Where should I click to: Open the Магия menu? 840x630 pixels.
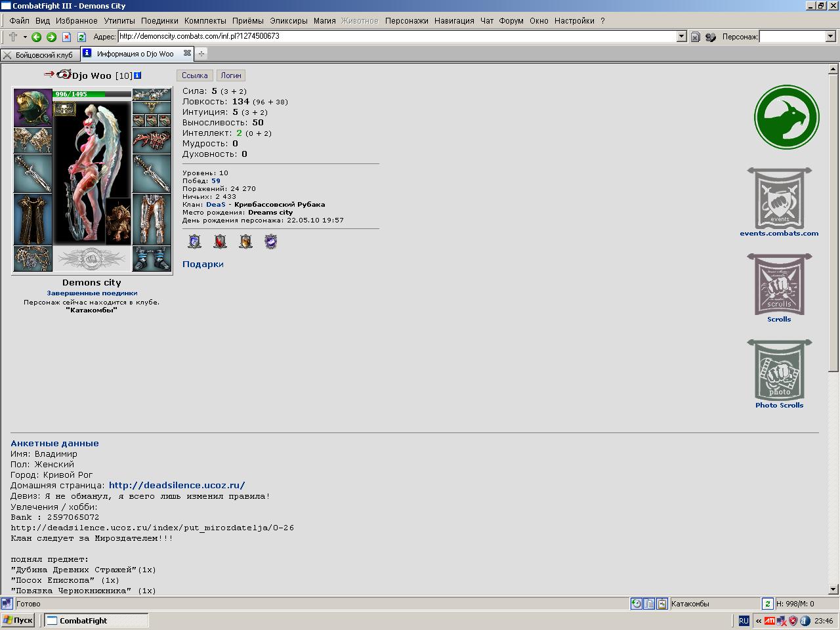tap(324, 20)
